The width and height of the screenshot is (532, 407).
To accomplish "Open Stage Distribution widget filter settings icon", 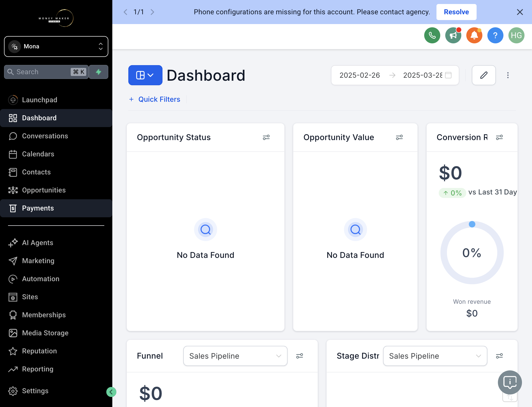I will tap(499, 356).
